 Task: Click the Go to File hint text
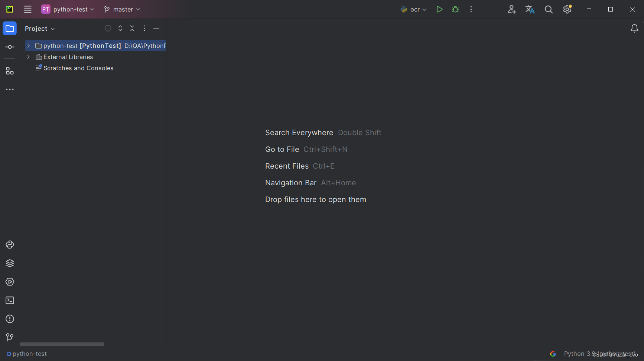[282, 149]
